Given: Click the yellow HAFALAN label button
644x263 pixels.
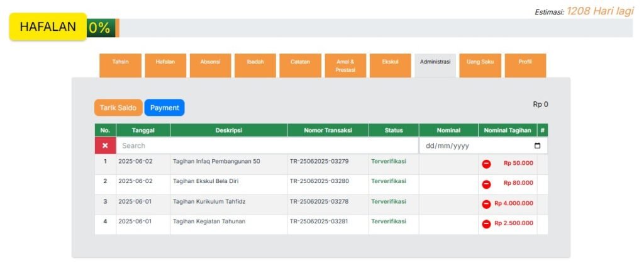Looking at the screenshot, I should click(x=48, y=27).
